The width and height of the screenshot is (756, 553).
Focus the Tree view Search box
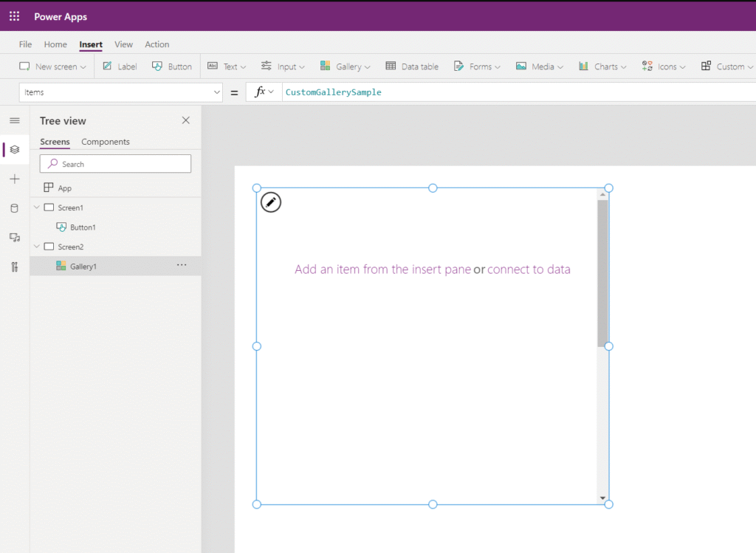point(115,164)
